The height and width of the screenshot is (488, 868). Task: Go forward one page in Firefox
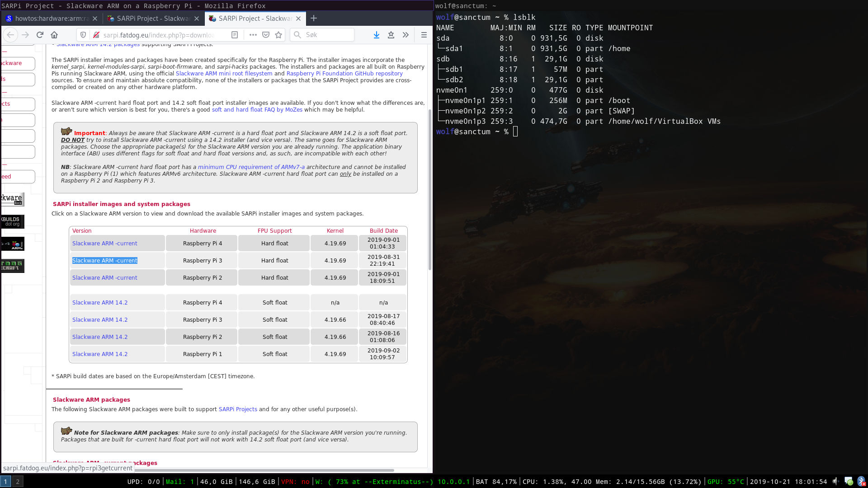pos(25,35)
